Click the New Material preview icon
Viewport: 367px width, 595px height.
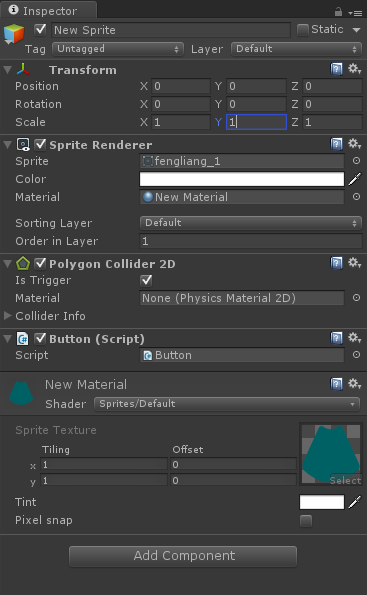click(x=21, y=393)
